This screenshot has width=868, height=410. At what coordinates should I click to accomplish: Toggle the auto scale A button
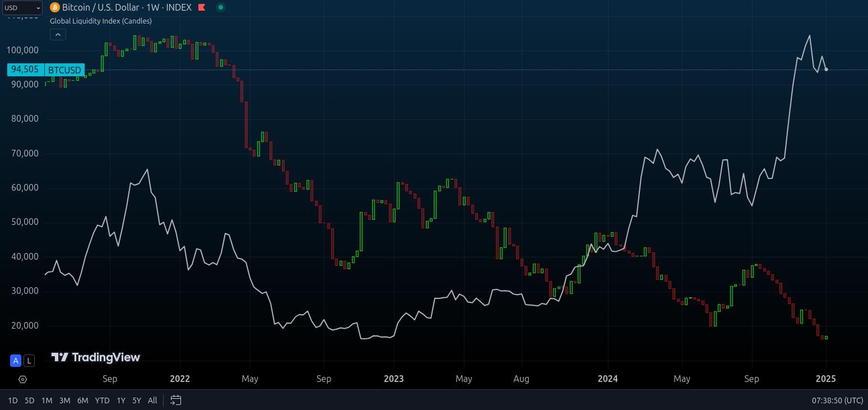click(x=16, y=361)
